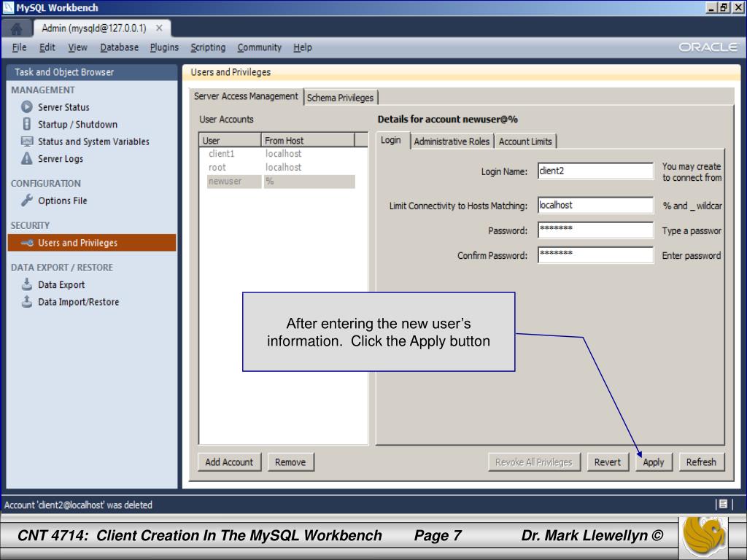The image size is (747, 560).
Task: Switch to Schema Privileges tab
Action: [x=340, y=98]
